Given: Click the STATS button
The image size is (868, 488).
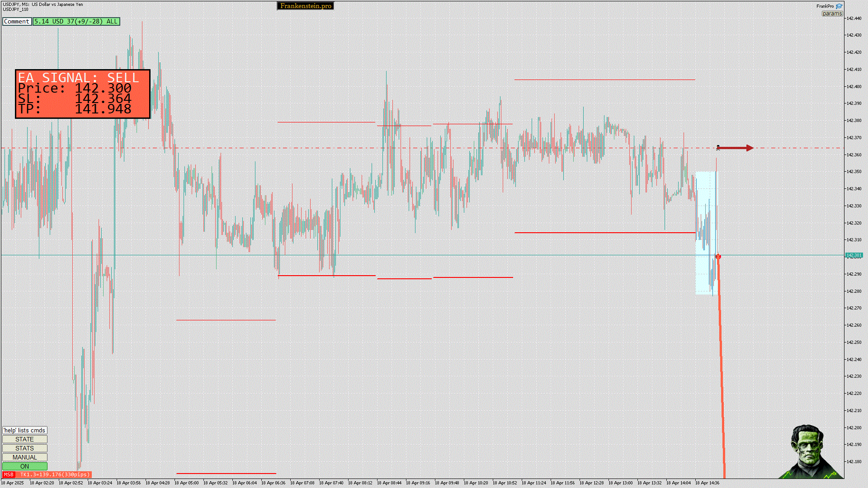Looking at the screenshot, I should coord(24,448).
